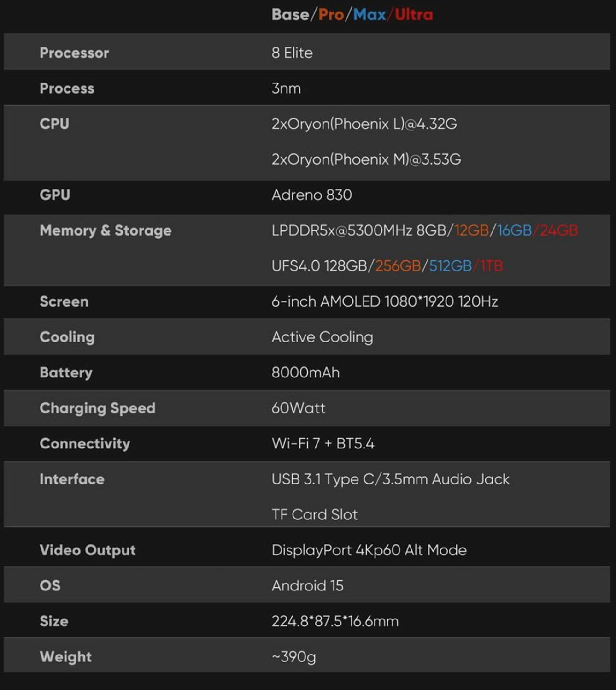Screen dimensions: 616x690
Task: Select the Android 15 OS value
Action: (x=307, y=586)
